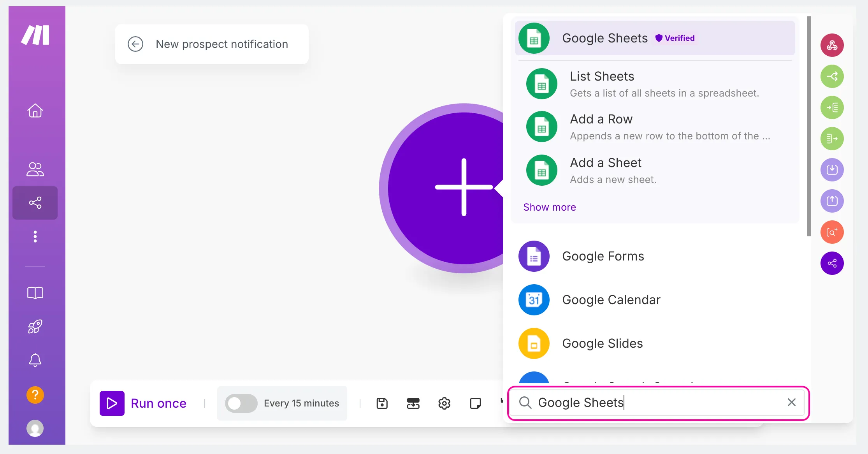Add the green Iterator shortcut icon
The width and height of the screenshot is (868, 454).
[832, 107]
